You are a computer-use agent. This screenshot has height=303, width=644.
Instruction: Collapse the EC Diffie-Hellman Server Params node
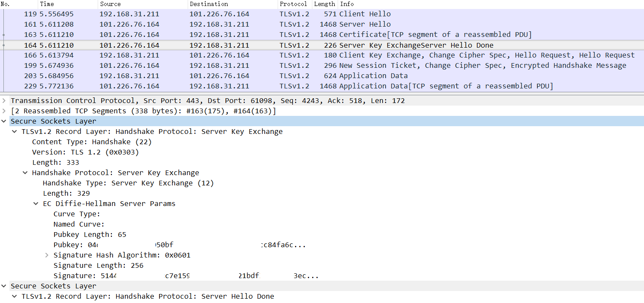pyautogui.click(x=36, y=203)
